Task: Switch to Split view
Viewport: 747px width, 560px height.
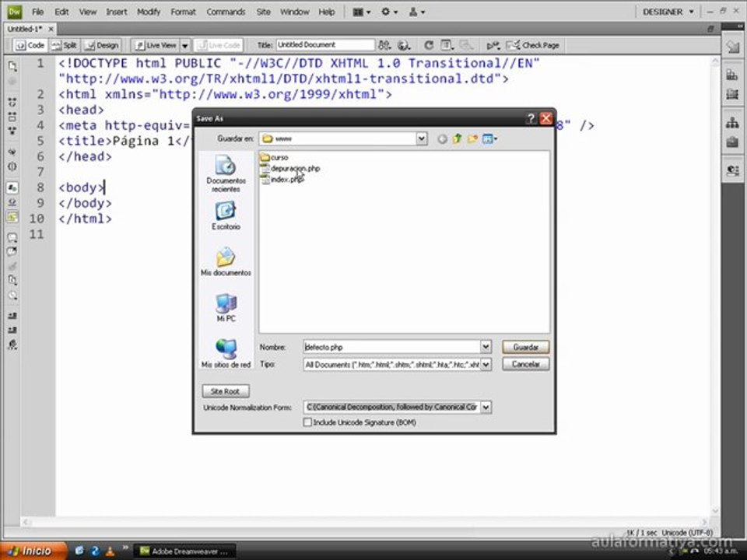Action: 64,45
